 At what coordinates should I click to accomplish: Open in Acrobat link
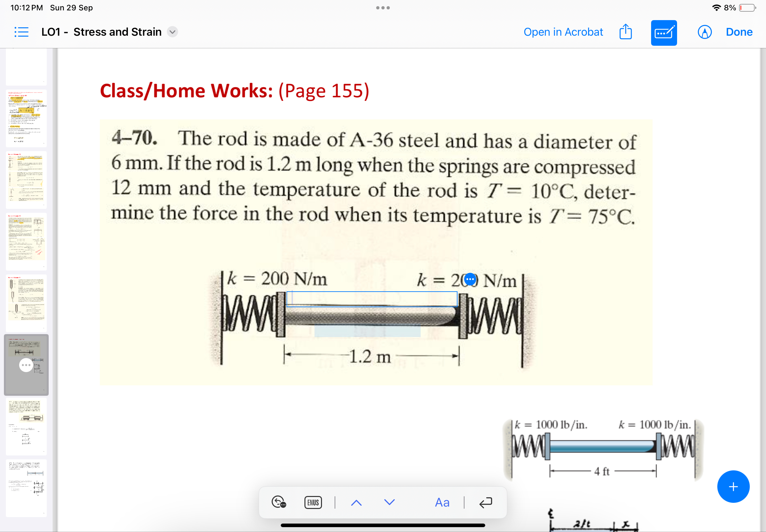pos(563,32)
